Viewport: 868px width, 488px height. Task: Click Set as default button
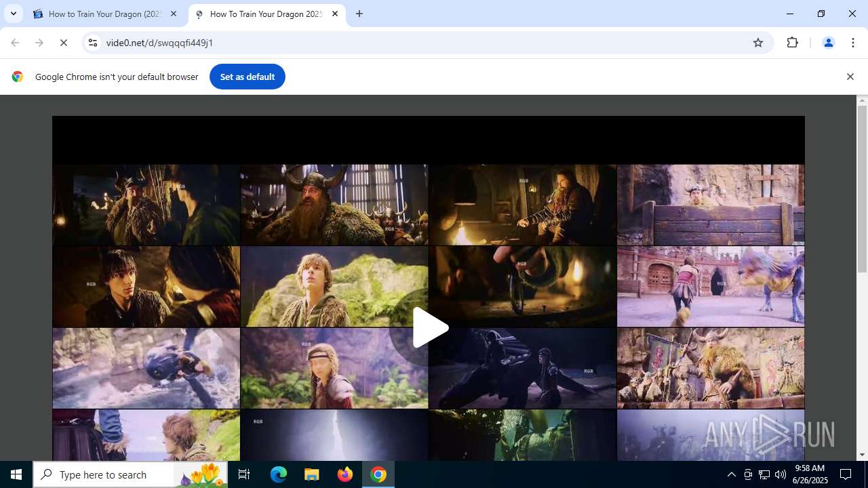248,77
